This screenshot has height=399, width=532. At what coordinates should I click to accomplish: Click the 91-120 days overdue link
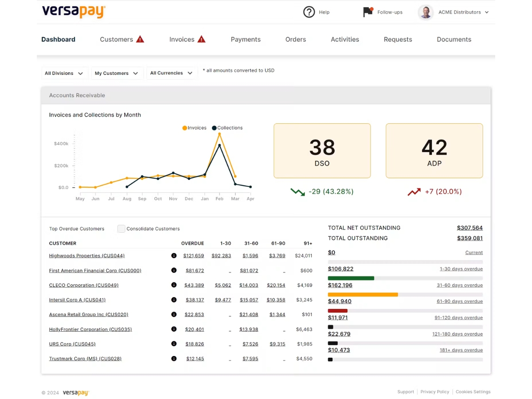tap(459, 317)
